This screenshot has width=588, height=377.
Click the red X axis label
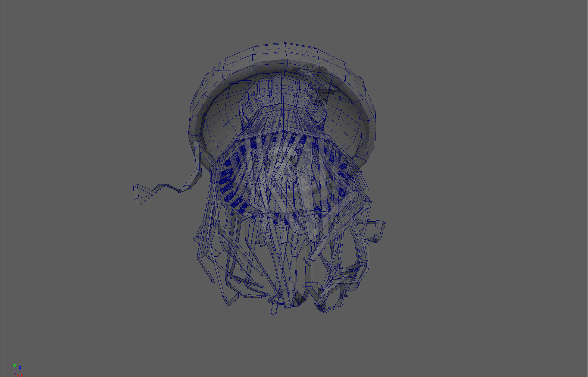point(21,375)
